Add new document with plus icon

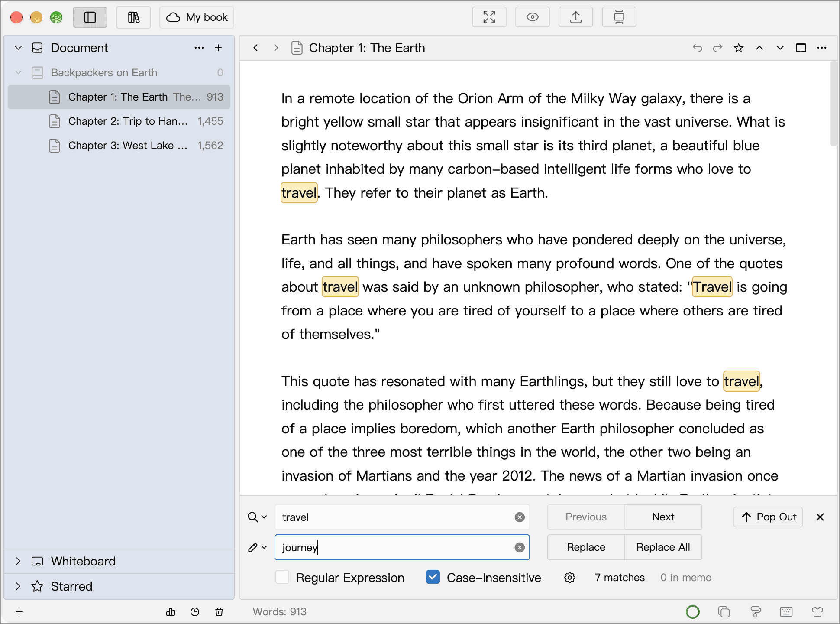(x=218, y=48)
